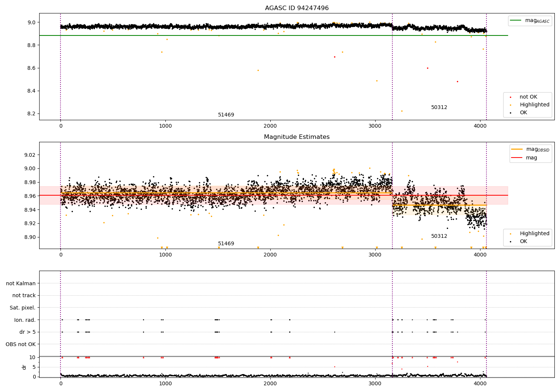Click the red line swatch beside 'mag' legend entry

[x=517, y=158]
